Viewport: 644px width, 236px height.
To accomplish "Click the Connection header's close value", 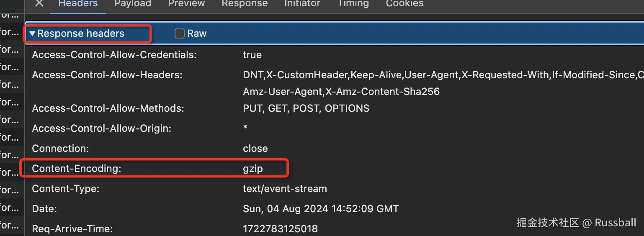I will click(x=255, y=149).
